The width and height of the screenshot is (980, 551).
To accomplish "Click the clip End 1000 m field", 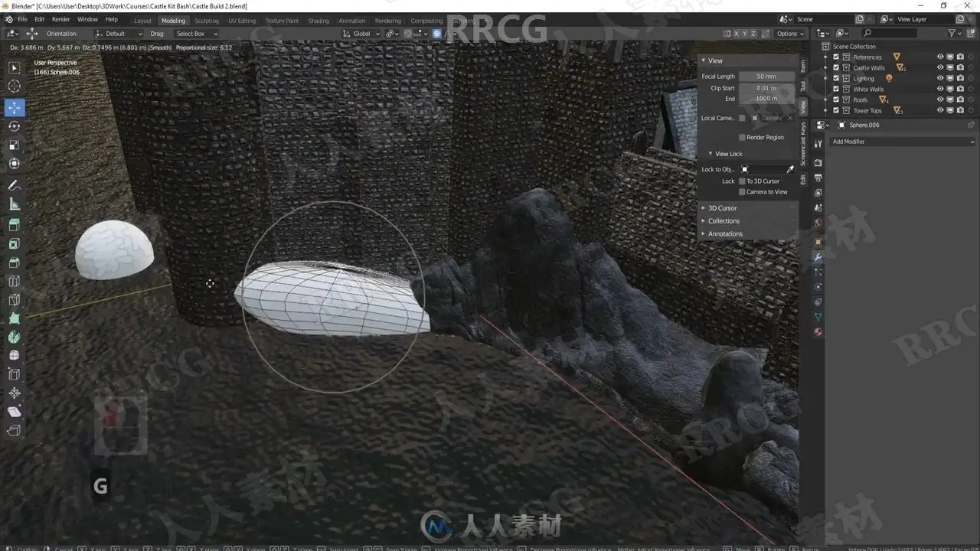I will point(766,99).
